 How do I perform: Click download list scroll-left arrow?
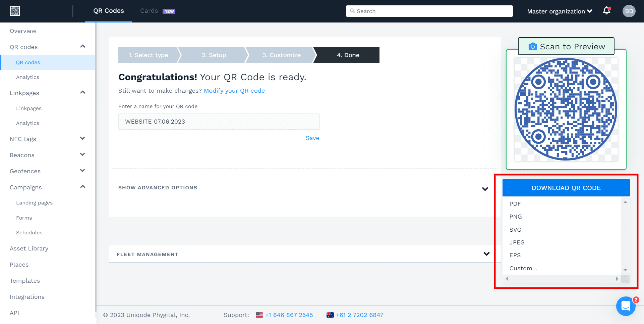pyautogui.click(x=507, y=279)
